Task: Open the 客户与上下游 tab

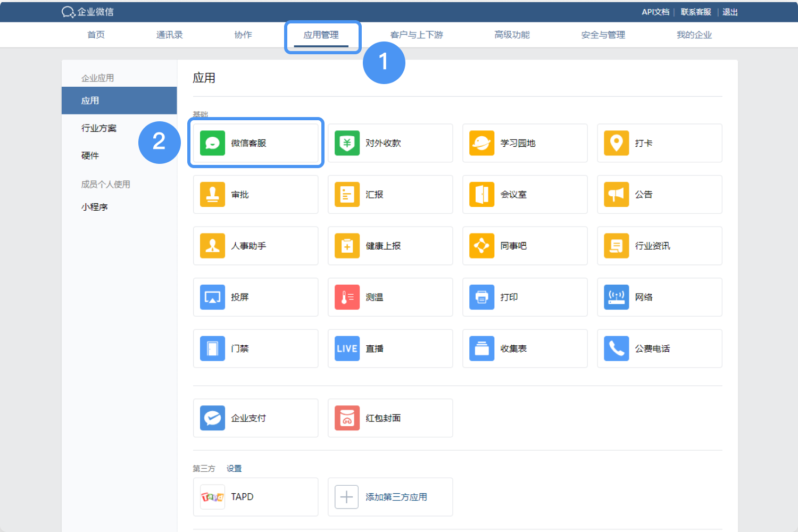Action: click(x=417, y=35)
